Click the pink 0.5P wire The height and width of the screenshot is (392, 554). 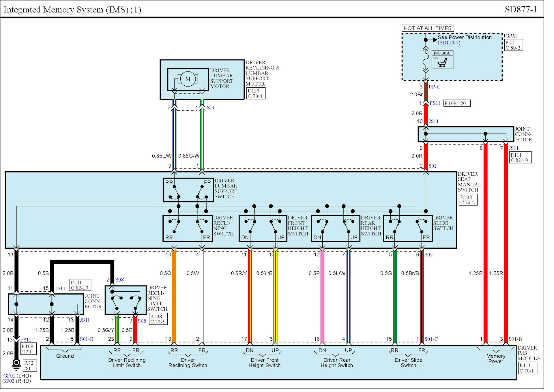point(322,297)
